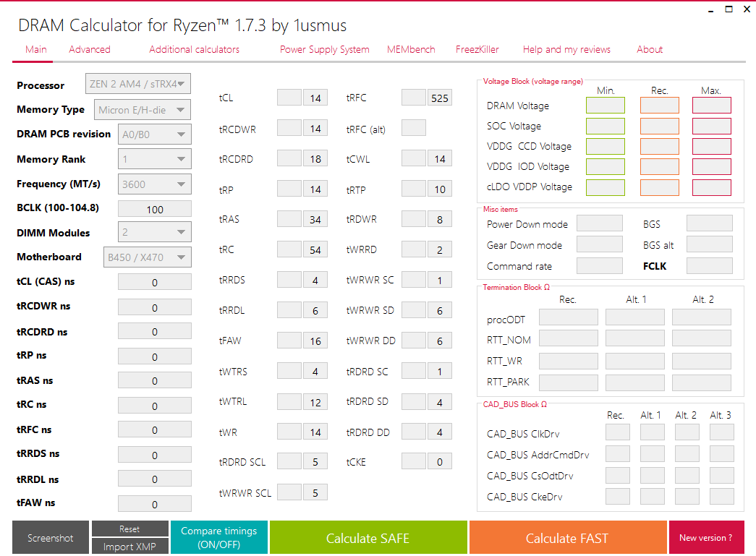Click the tRAS ns input field

[155, 380]
